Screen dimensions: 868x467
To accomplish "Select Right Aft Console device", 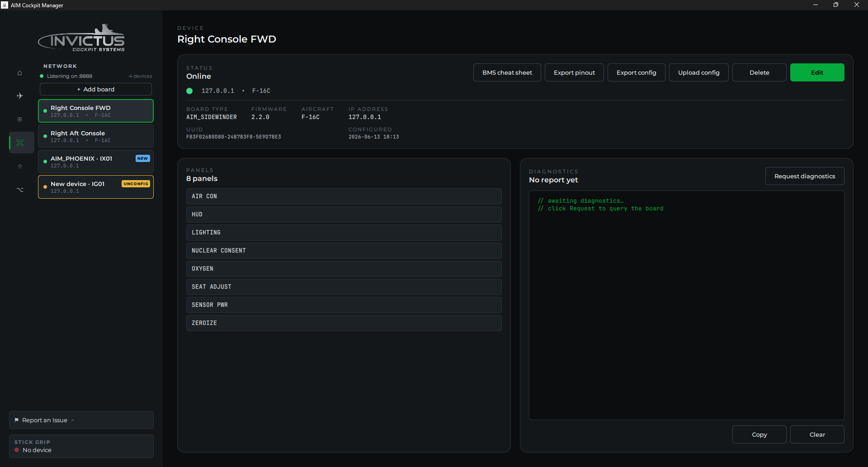I will [96, 136].
